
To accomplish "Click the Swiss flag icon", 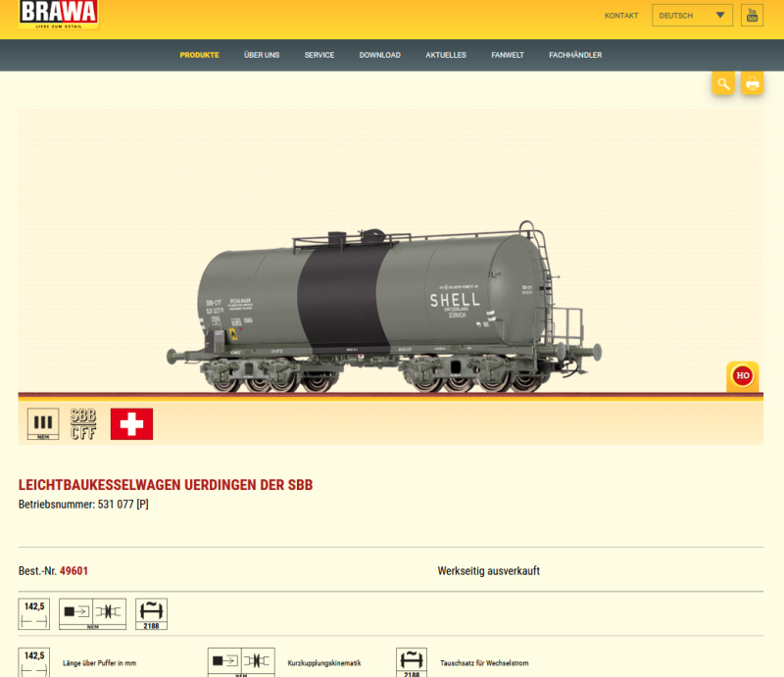I will (131, 424).
